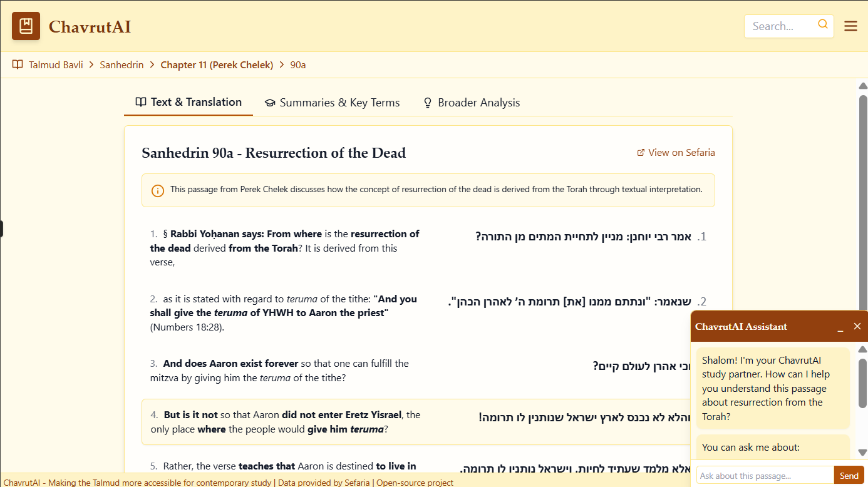Go to Talmud Bavli breadcrumb
Image resolution: width=868 pixels, height=487 pixels.
[56, 64]
